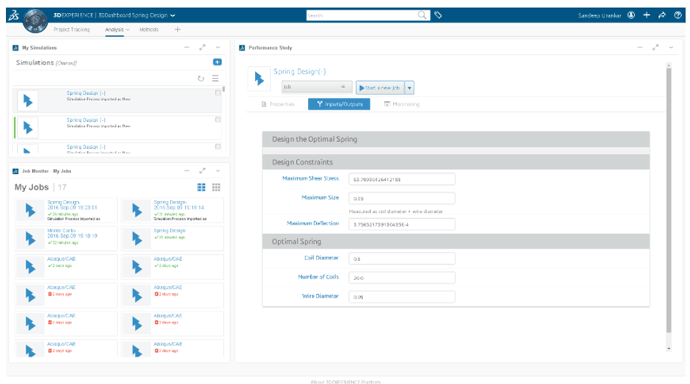Screen dimensions: 690x384
Task: Click the Performance Study widget app icon
Action: click(242, 48)
